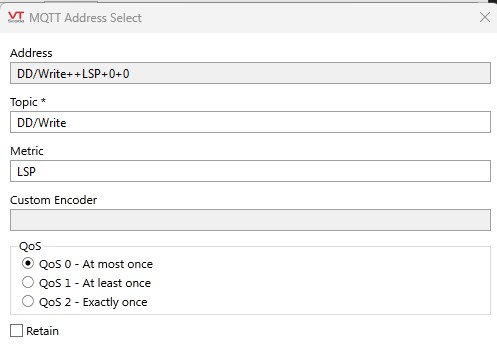Click the QoS group box heading
Screen dimensions: 497x360
[x=30, y=246]
